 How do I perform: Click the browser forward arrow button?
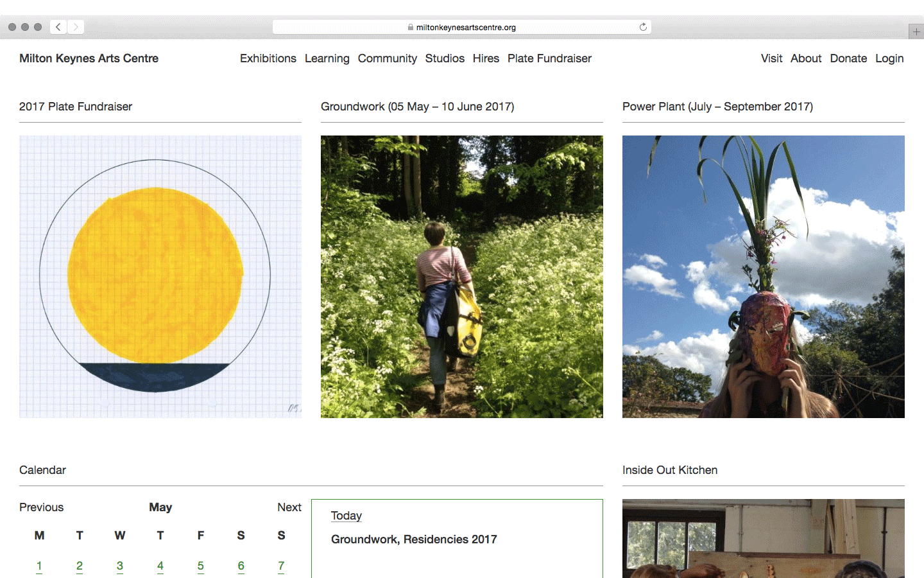click(x=76, y=27)
